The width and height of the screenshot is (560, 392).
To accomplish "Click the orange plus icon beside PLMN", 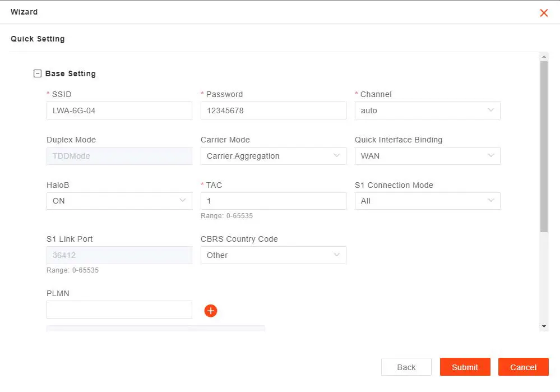I will (x=211, y=311).
